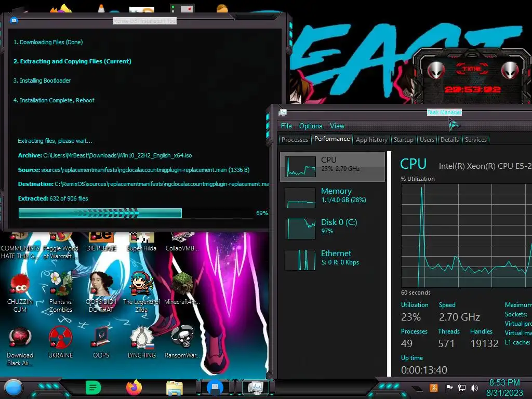This screenshot has width=532, height=399.
Task: Click the 69% progress percentage label
Action: 262,213
